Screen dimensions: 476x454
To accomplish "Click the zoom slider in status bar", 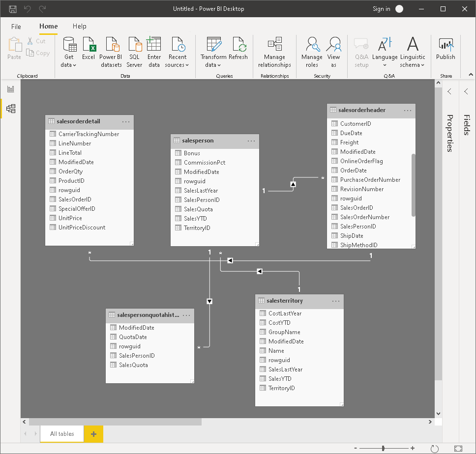I will click(384, 448).
